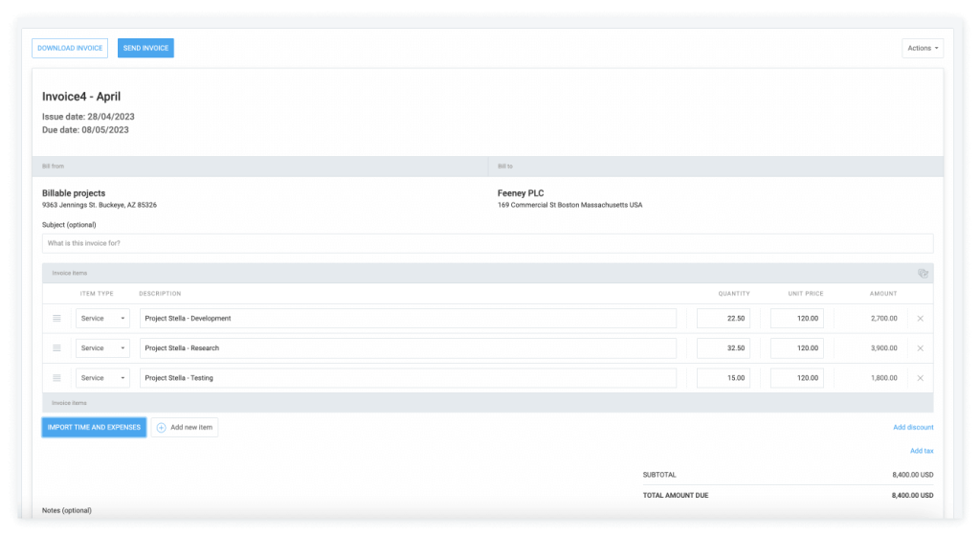Viewport: 980px width, 536px height.
Task: Click the 9363 Jennings St address
Action: click(100, 205)
